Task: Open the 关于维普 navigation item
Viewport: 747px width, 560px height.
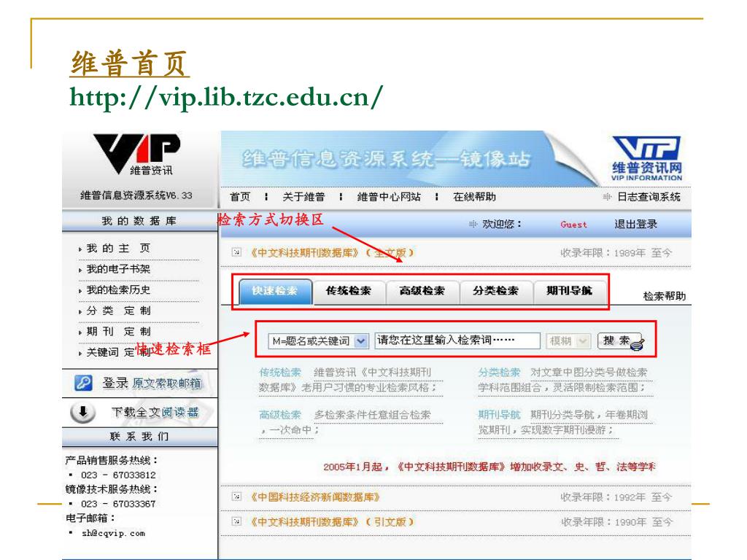Action: [x=303, y=197]
